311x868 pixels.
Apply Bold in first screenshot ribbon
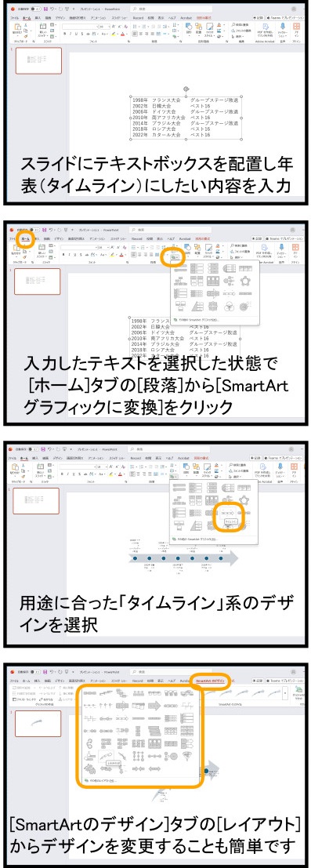tap(65, 34)
